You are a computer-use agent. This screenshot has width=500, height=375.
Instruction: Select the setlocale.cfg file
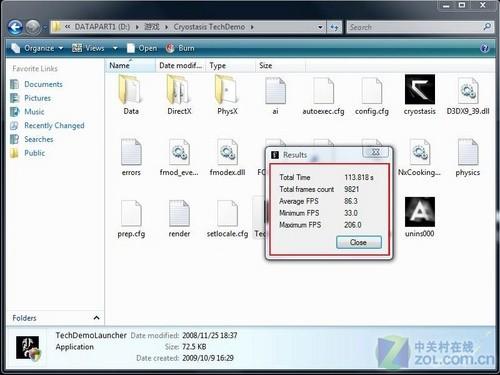coord(227,219)
